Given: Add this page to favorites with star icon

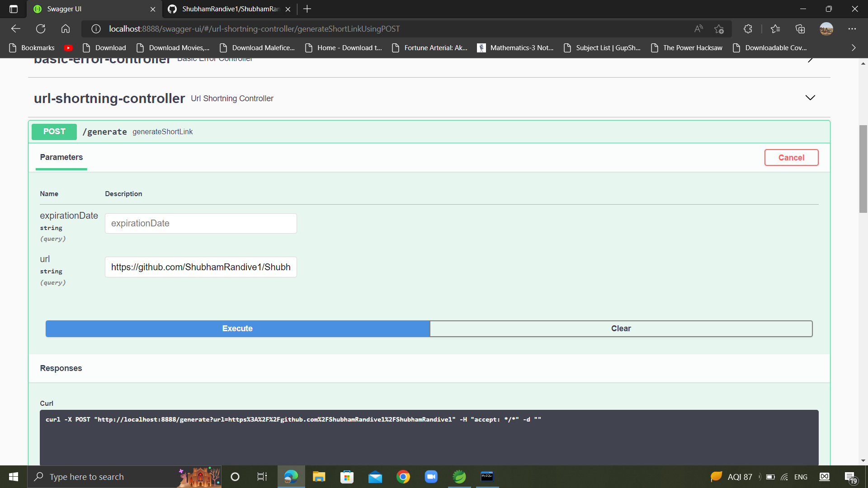Looking at the screenshot, I should pos(719,28).
